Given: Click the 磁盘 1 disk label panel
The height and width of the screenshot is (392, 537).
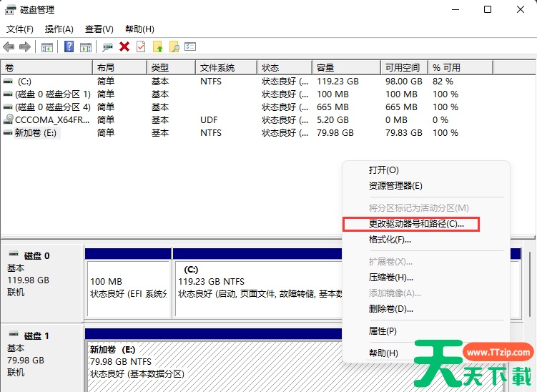Looking at the screenshot, I should pos(42,358).
